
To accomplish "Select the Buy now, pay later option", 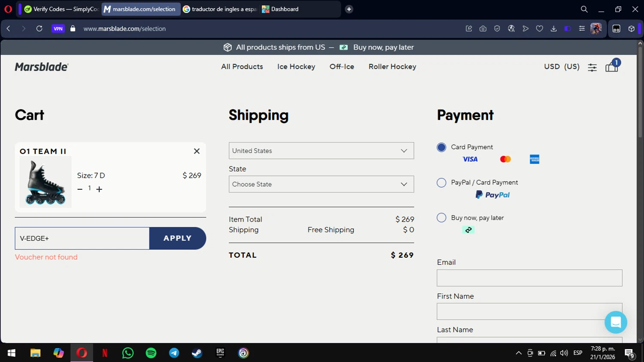I will [x=441, y=218].
